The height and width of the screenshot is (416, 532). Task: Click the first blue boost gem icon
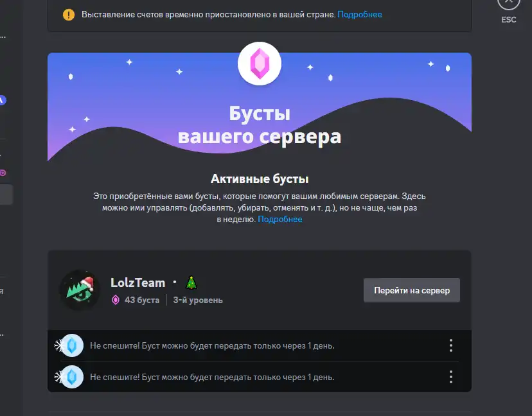[x=72, y=345]
